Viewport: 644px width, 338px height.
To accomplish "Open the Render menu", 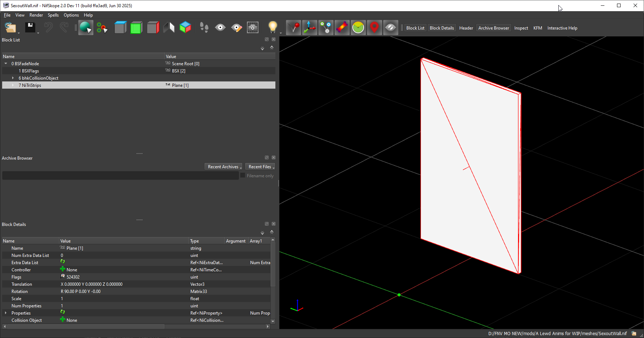I will 36,15.
